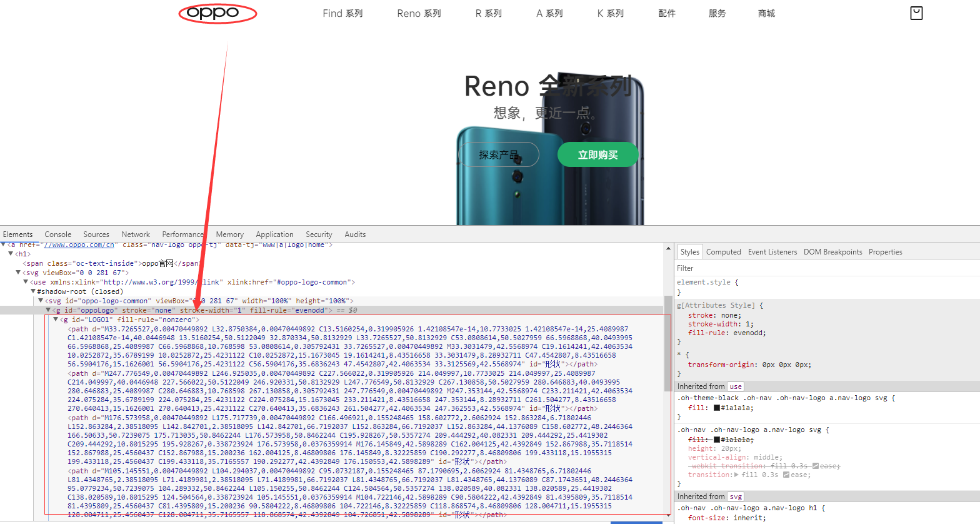Viewport: 980px width, 524px height.
Task: Select the Styles sidebar tab
Action: coord(690,252)
